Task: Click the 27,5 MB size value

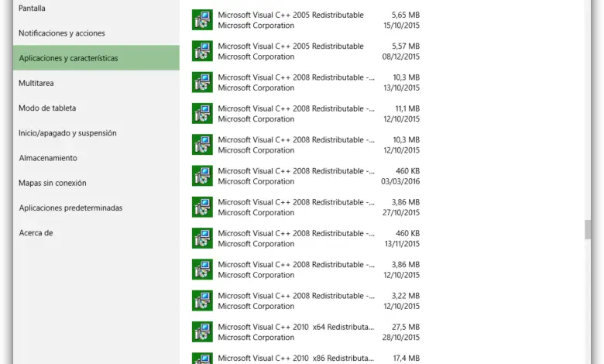Action: pos(406,327)
